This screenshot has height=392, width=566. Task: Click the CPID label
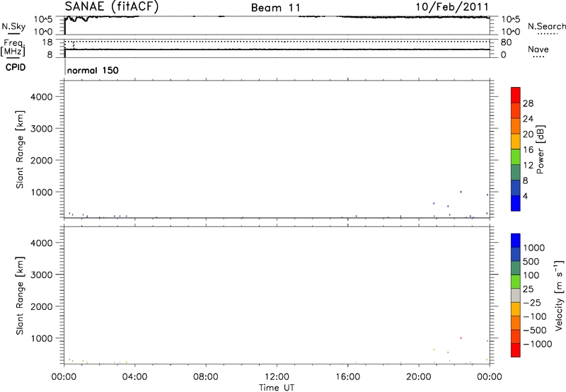(x=16, y=67)
